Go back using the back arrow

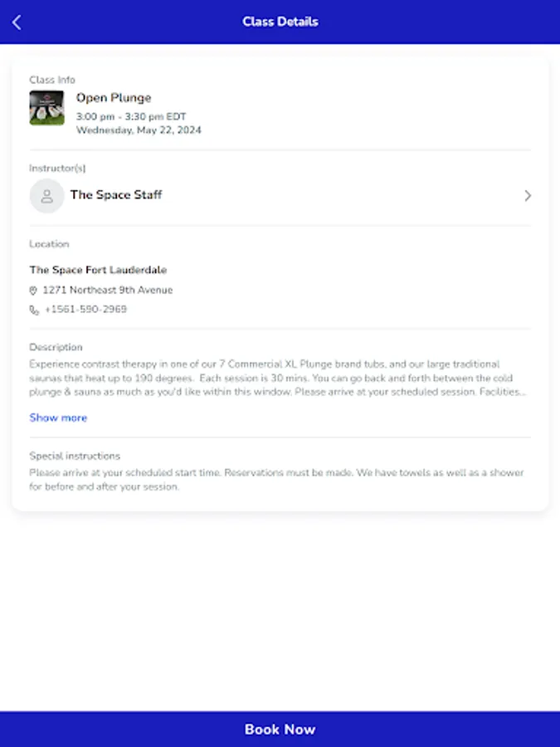[x=16, y=22]
